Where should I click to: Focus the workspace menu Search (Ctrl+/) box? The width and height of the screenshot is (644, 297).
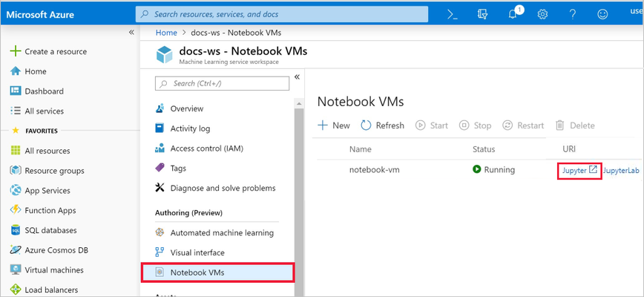(222, 83)
